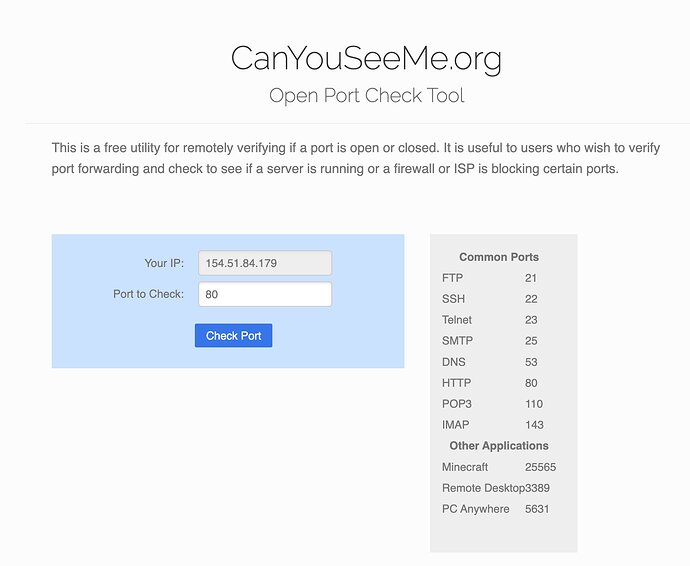The height and width of the screenshot is (566, 690).
Task: Select PC Anywhere in the applications list
Action: 475,509
